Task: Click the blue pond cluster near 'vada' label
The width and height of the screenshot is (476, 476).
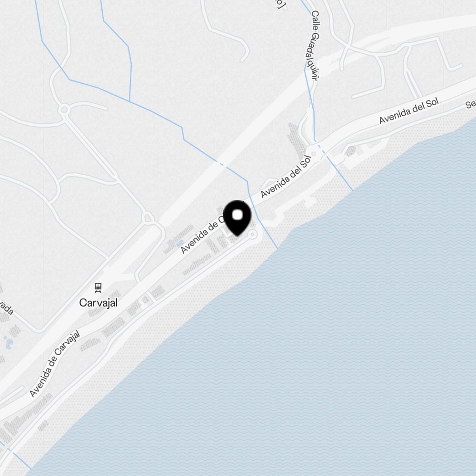Action: 8,342
